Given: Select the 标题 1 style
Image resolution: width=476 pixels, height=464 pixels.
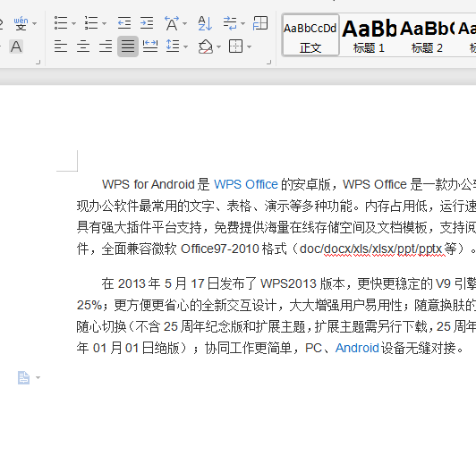Looking at the screenshot, I should tap(369, 35).
